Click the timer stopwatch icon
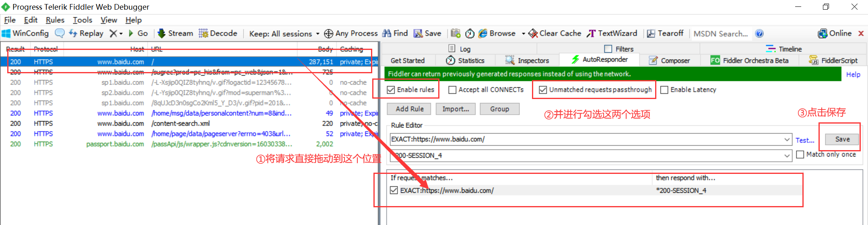The width and height of the screenshot is (868, 225). (470, 33)
